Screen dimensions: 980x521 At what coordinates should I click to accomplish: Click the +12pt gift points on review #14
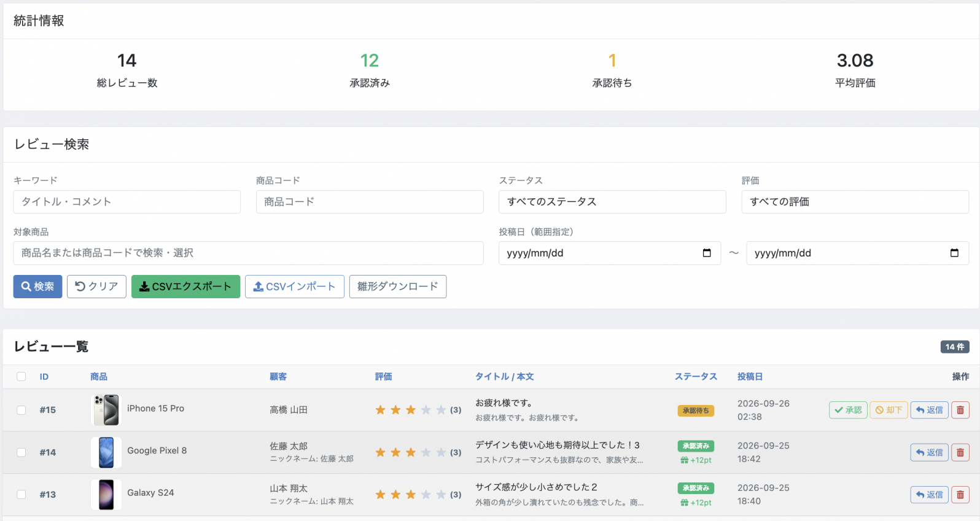[696, 460]
